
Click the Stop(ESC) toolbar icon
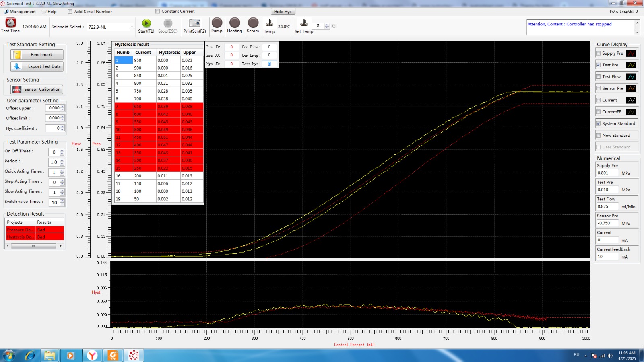click(168, 23)
